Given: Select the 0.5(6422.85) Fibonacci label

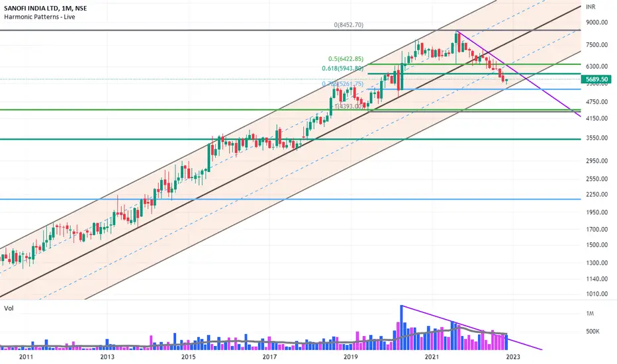Looking at the screenshot, I should 346,59.
